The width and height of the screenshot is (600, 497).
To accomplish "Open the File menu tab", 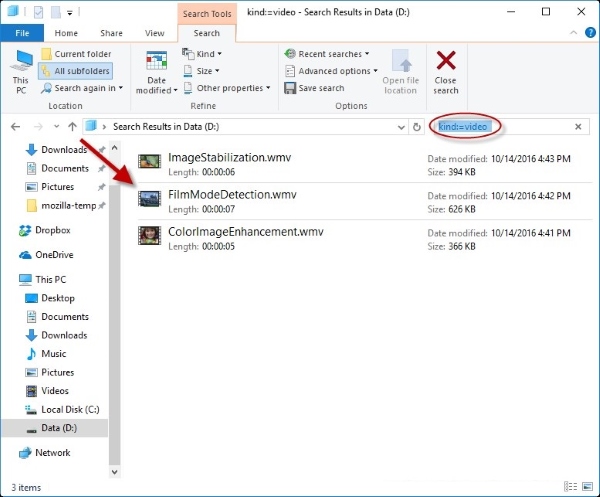I will tap(20, 33).
